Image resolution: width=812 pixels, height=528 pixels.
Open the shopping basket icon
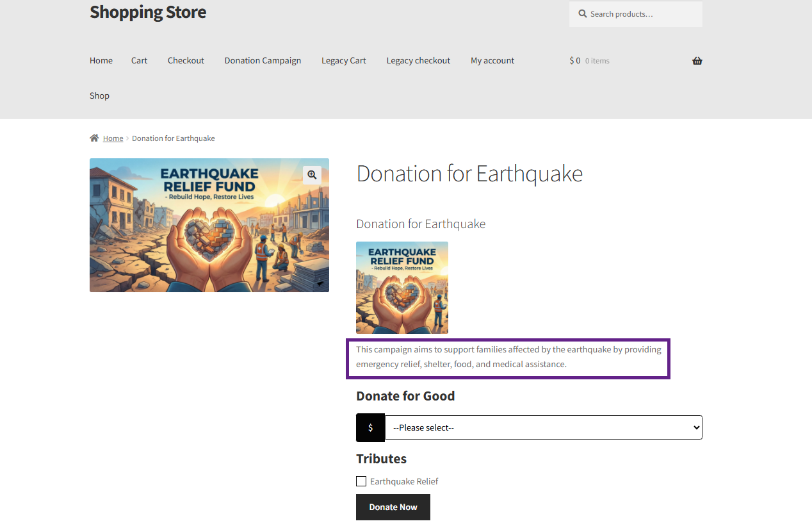coord(697,61)
